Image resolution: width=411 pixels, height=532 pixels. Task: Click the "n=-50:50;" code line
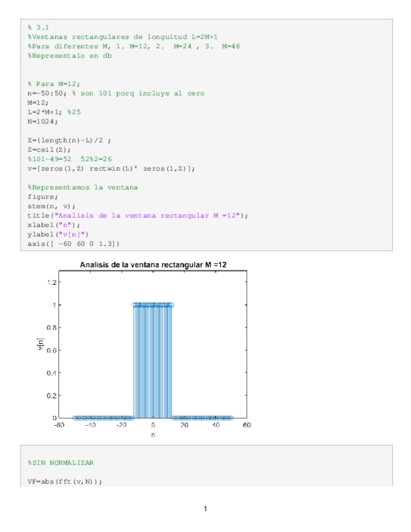47,93
